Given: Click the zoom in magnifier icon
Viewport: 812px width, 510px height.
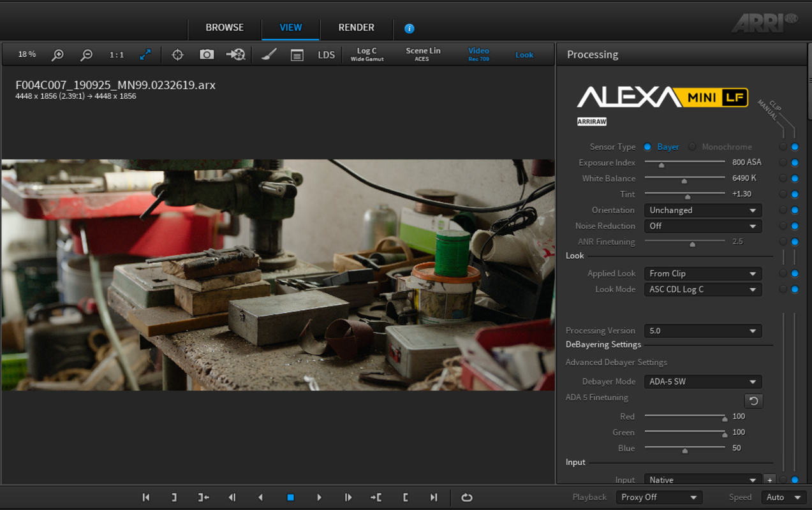Looking at the screenshot, I should (57, 55).
